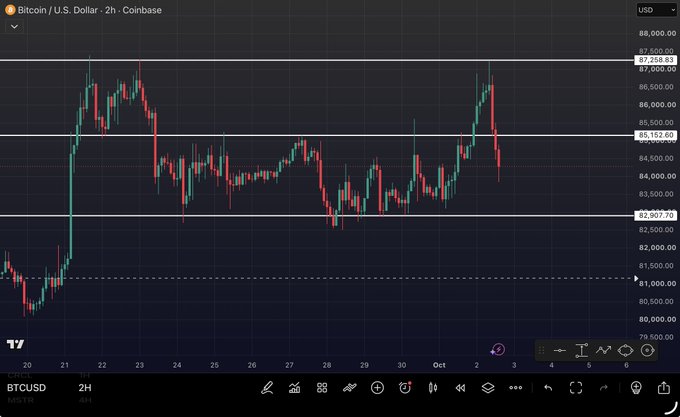Open the BTCUSD symbol selector

(x=26, y=388)
